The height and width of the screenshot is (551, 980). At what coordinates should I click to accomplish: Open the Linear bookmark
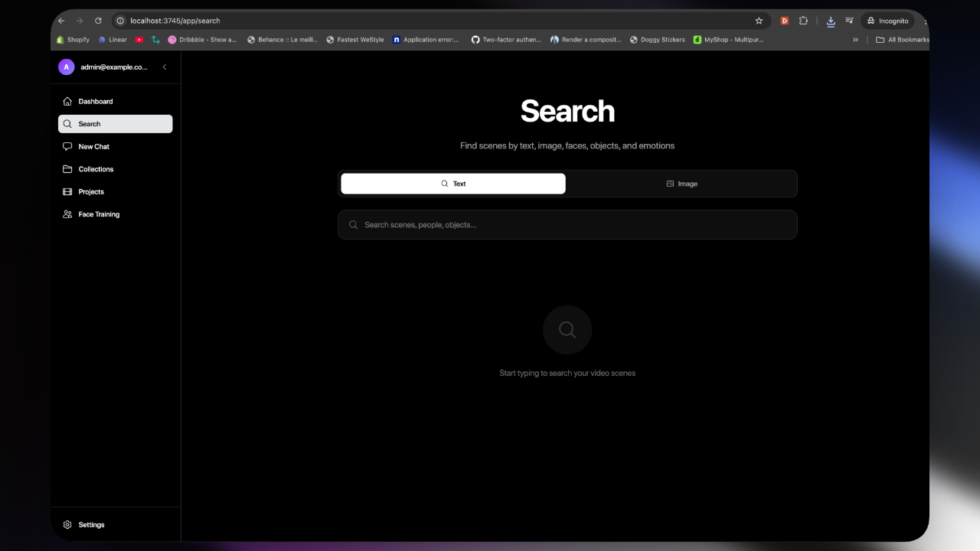113,40
